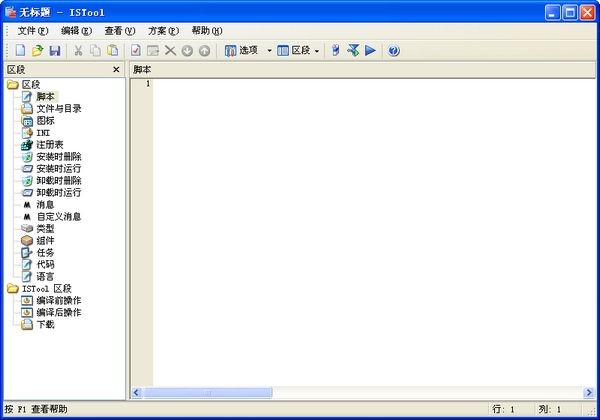Click the box icon beside 组件
Viewport: 600px width, 420px height.
(x=27, y=241)
